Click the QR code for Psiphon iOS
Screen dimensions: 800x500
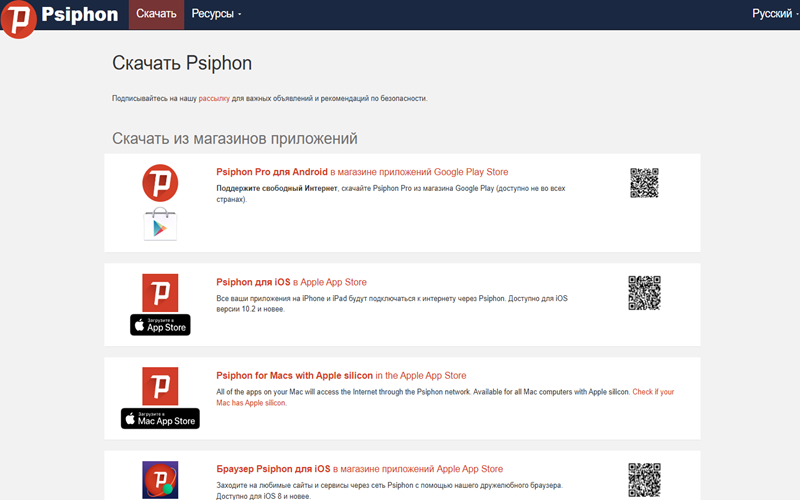point(644,293)
